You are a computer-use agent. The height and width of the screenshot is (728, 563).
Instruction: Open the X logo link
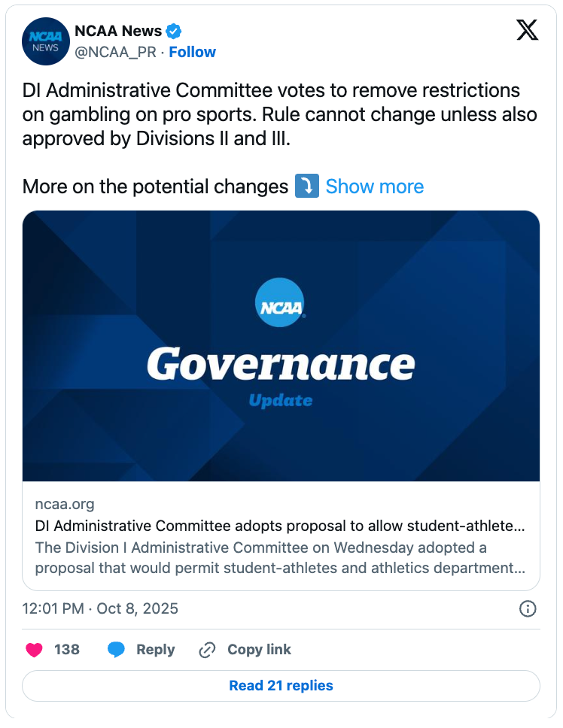(x=527, y=30)
